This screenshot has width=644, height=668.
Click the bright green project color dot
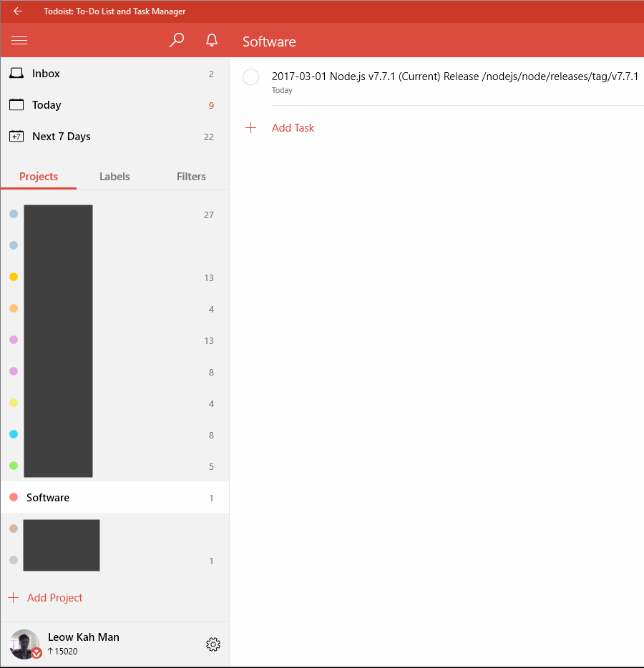coord(14,466)
